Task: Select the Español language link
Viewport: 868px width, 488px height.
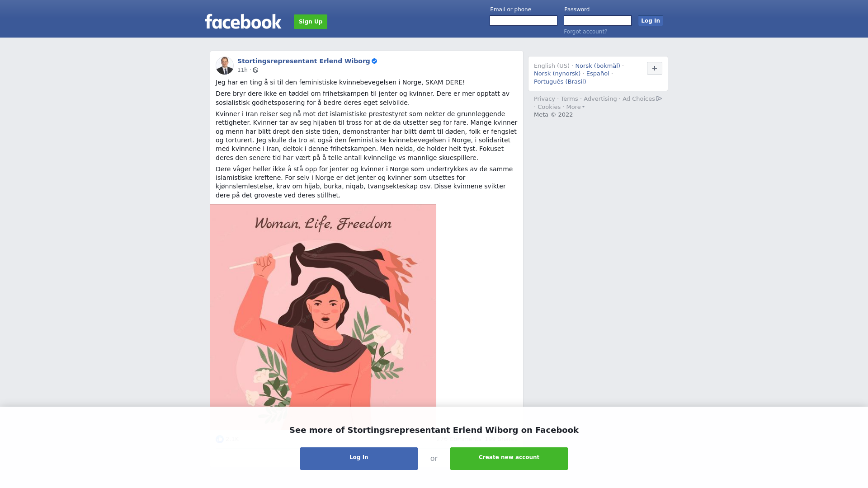Action: click(598, 74)
